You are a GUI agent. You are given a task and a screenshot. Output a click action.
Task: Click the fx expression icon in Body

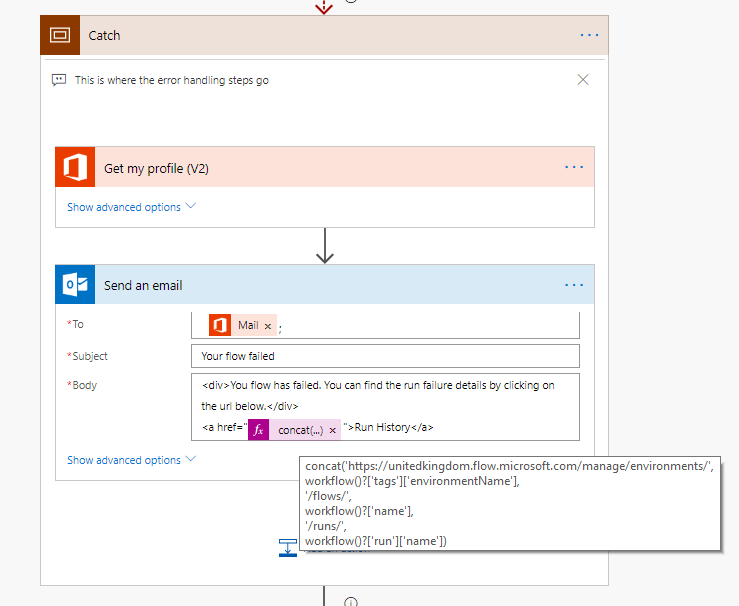pyautogui.click(x=258, y=430)
